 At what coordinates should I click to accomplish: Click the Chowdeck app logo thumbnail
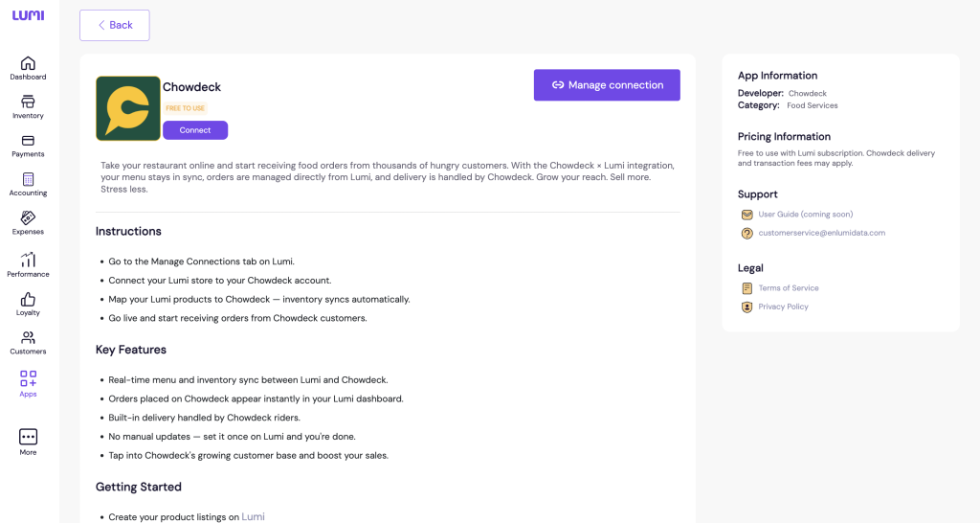pos(128,108)
